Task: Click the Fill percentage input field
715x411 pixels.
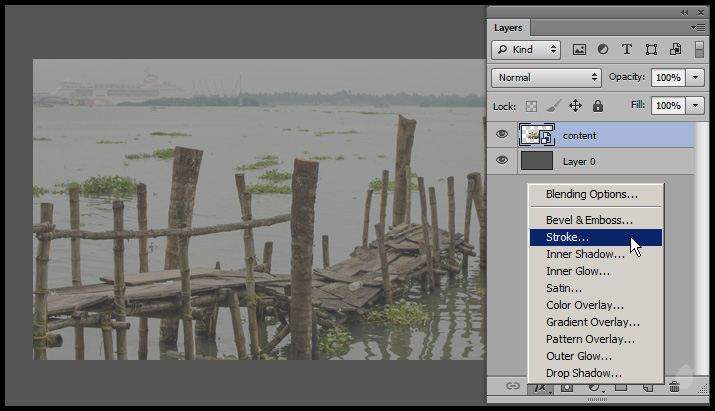Action: pos(667,105)
